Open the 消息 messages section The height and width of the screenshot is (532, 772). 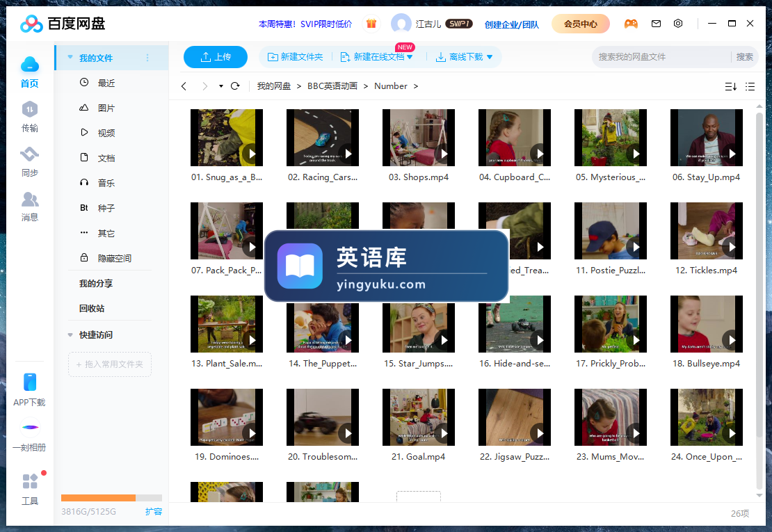[x=29, y=199]
